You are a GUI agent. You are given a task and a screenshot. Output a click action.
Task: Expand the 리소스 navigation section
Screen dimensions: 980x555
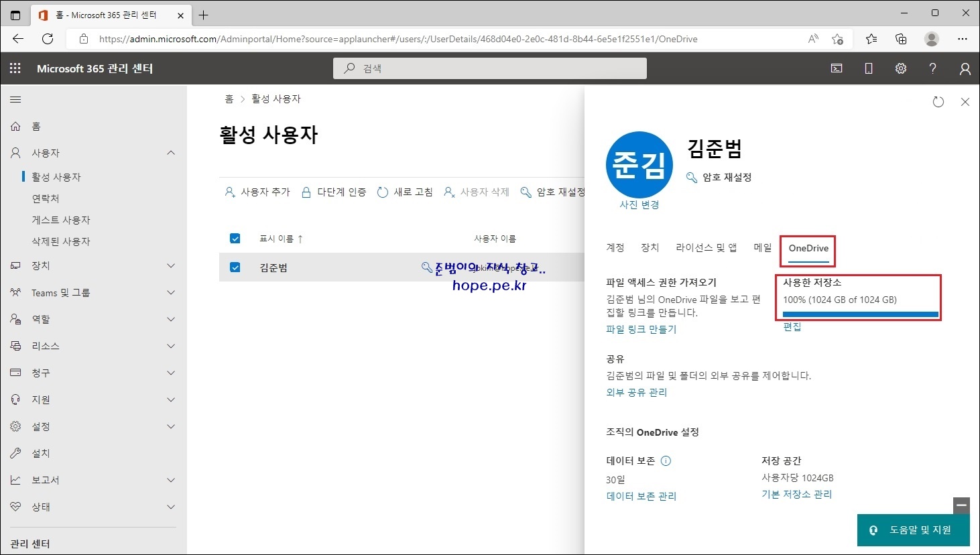click(171, 346)
